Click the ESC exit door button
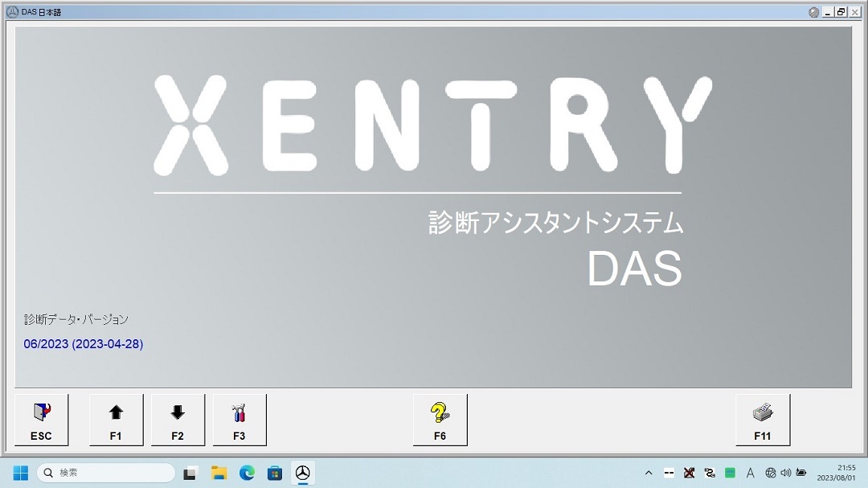Image resolution: width=868 pixels, height=488 pixels. [x=42, y=420]
